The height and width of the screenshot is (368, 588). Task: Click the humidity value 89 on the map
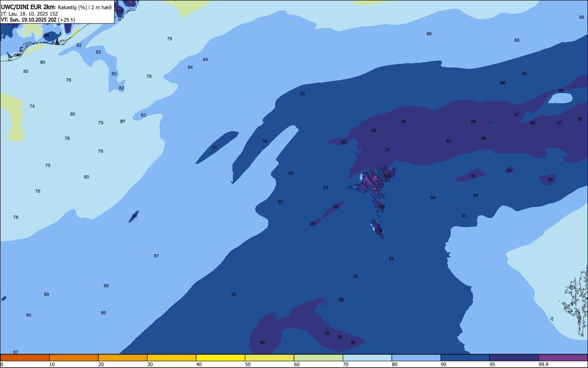tap(46, 295)
